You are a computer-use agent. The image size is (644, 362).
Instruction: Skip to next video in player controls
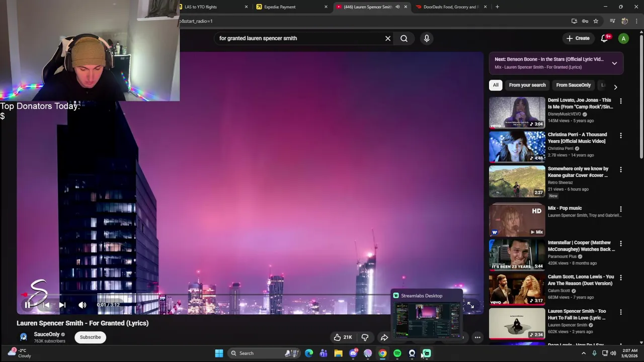click(62, 305)
